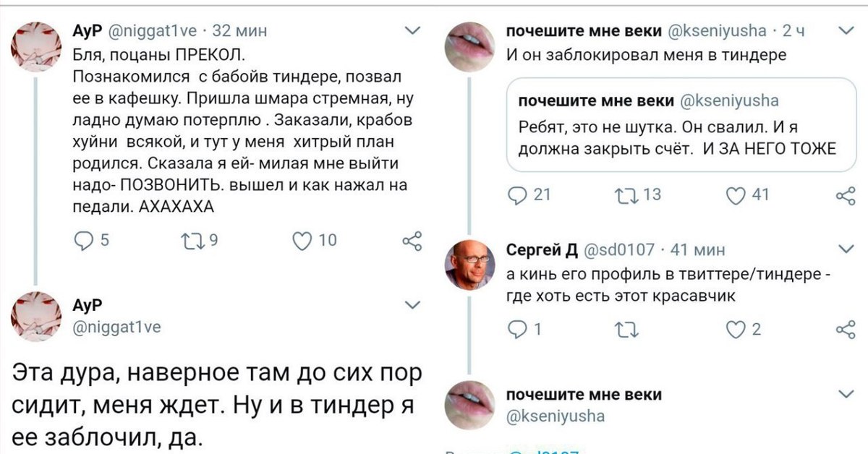Open the menu chevron on the 32 мин tweet
Image resolution: width=868 pixels, height=454 pixels.
point(412,31)
